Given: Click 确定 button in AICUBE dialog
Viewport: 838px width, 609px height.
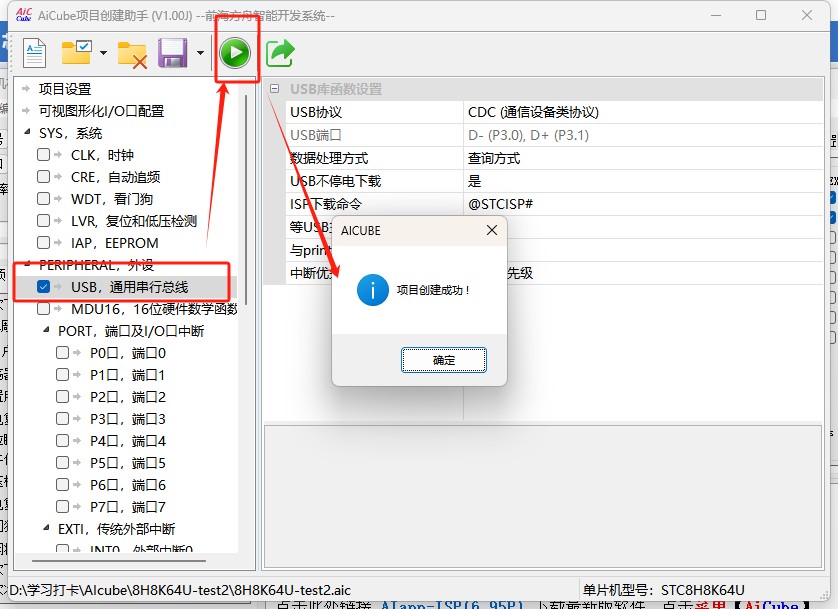Looking at the screenshot, I should (x=444, y=360).
